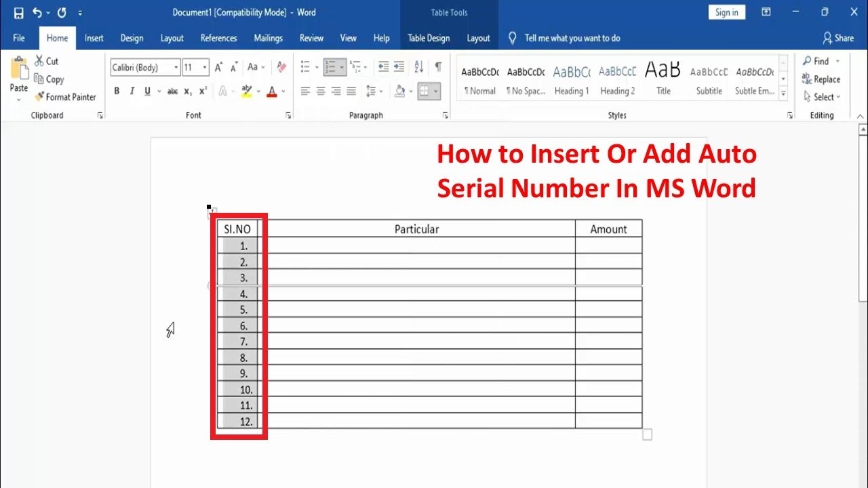Toggle the numbering list button

click(330, 67)
